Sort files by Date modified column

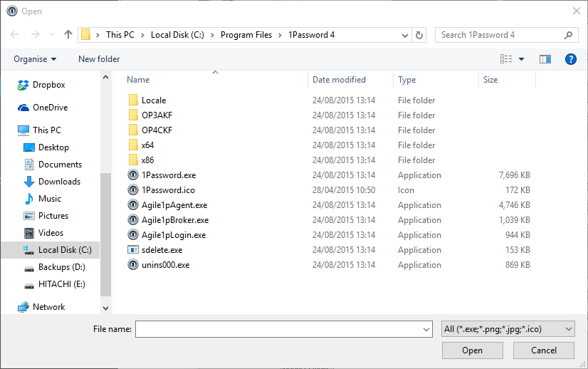pos(339,80)
